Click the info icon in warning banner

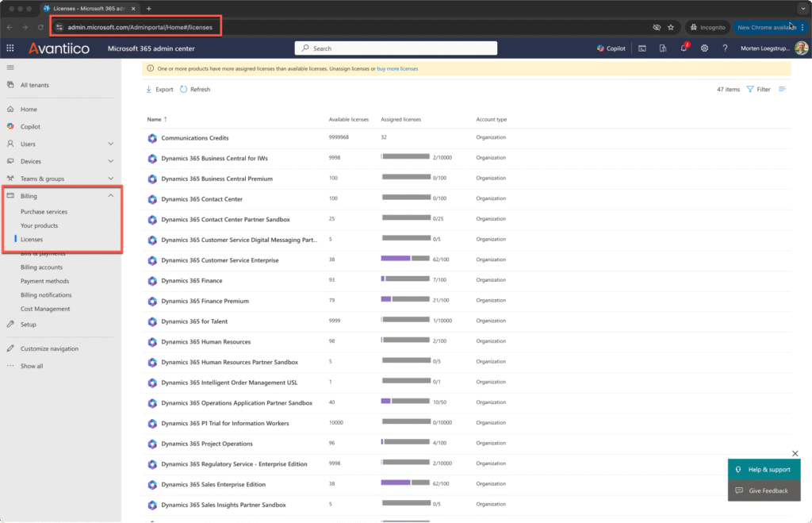[x=150, y=68]
